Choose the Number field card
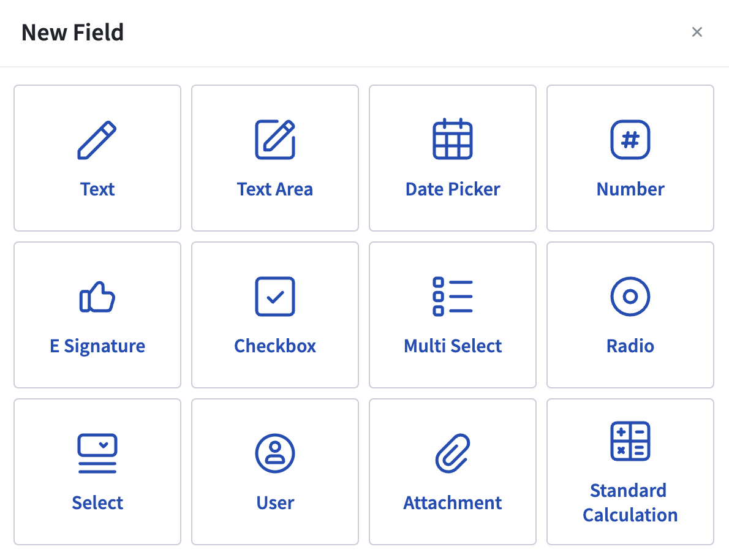729x560 pixels. 630,157
